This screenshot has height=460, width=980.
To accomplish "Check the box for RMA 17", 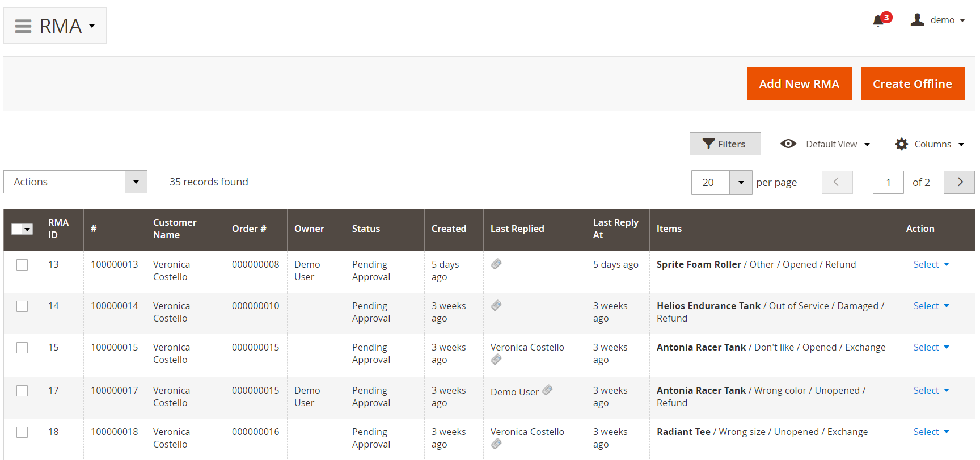I will [x=22, y=391].
